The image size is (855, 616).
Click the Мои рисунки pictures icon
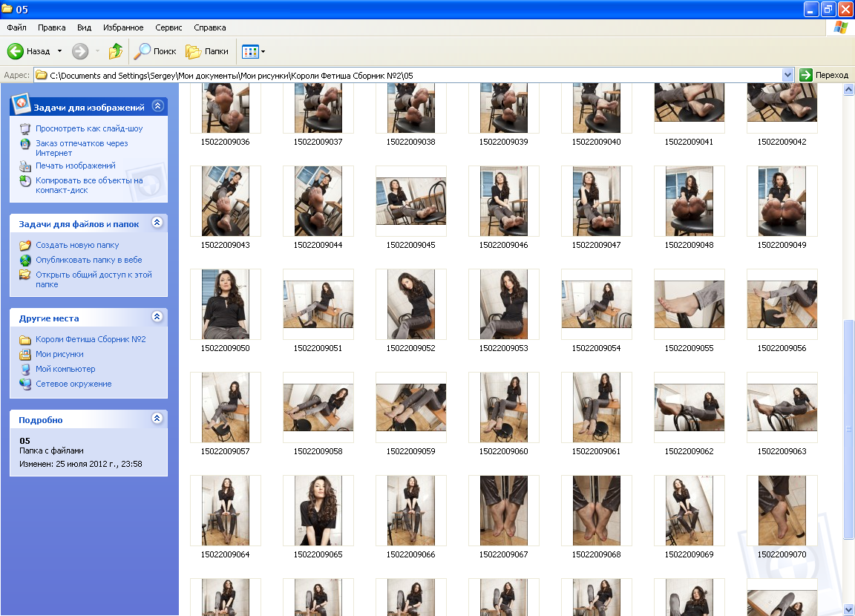pos(25,354)
